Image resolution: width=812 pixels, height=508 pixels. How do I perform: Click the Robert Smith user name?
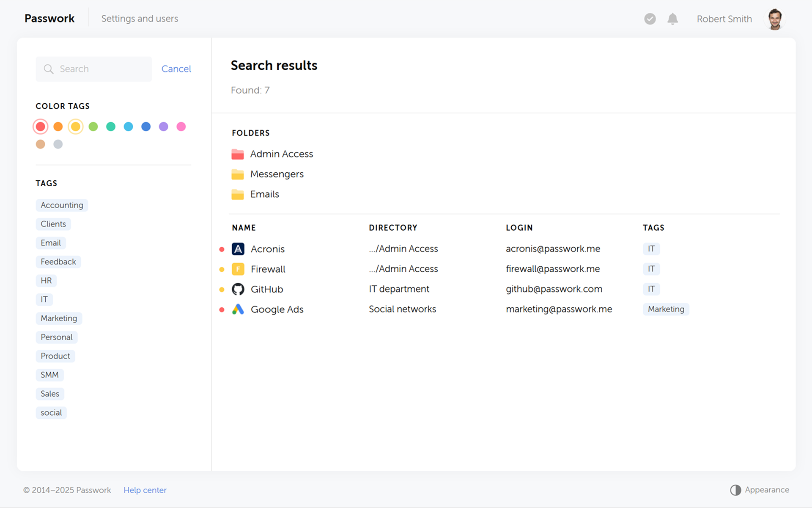(x=724, y=19)
